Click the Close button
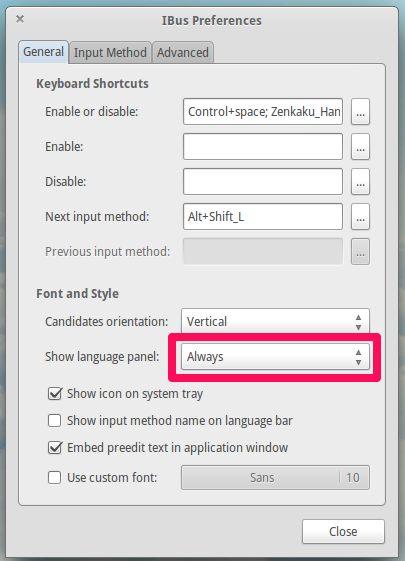The image size is (405, 561). point(343,532)
